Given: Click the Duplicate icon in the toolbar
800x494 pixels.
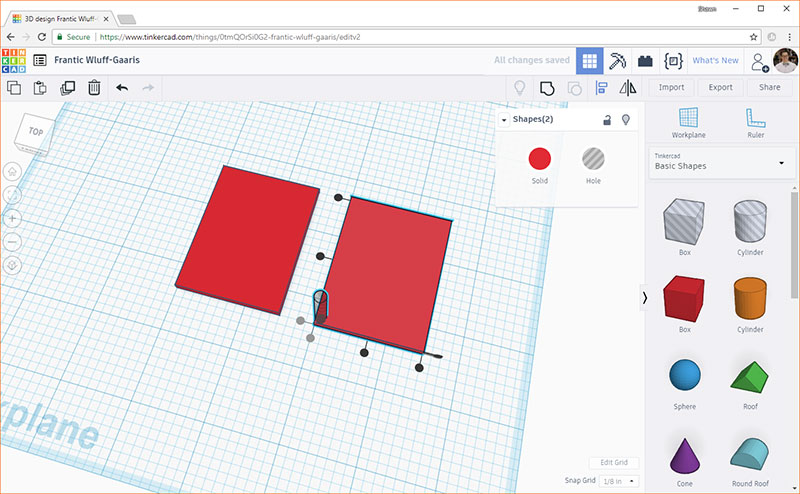Looking at the screenshot, I should click(x=67, y=88).
